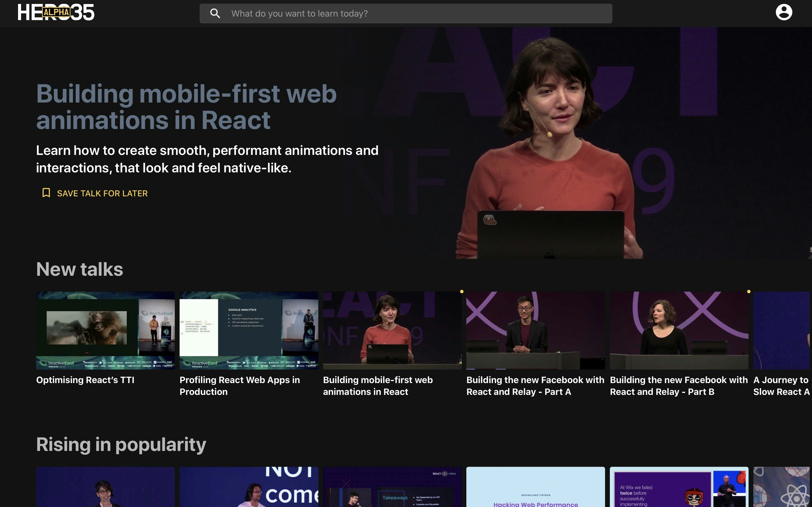
Task: Open the hero talk title heading
Action: coord(186,107)
